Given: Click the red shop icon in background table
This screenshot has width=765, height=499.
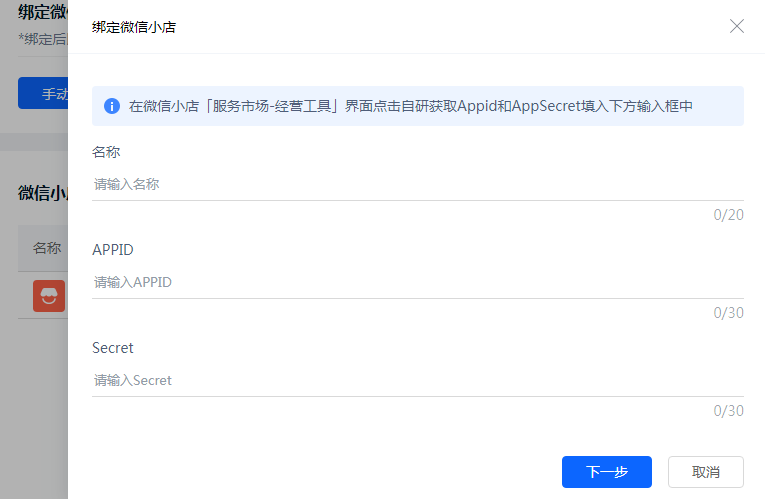Looking at the screenshot, I should (49, 296).
